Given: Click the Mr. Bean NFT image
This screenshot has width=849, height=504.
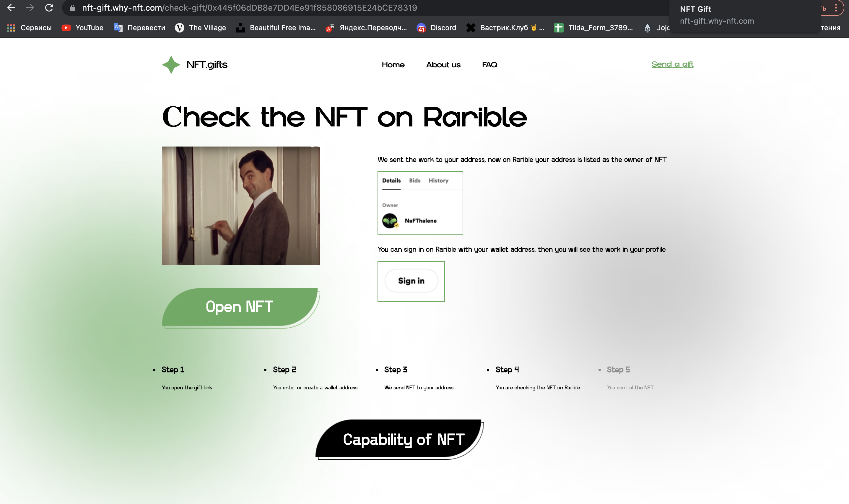Looking at the screenshot, I should (x=241, y=206).
